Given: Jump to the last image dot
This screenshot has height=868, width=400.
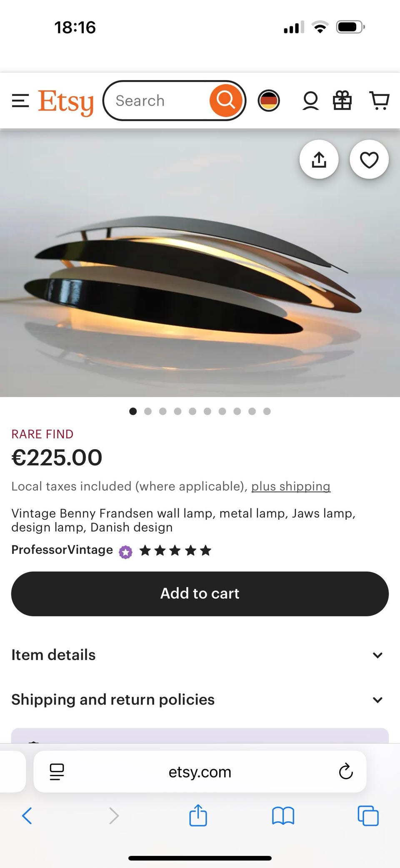Looking at the screenshot, I should (x=267, y=411).
